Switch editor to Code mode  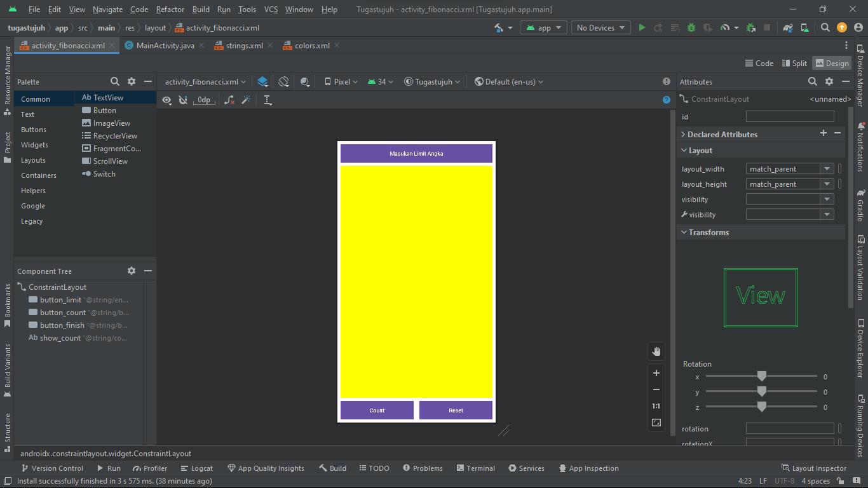click(760, 63)
